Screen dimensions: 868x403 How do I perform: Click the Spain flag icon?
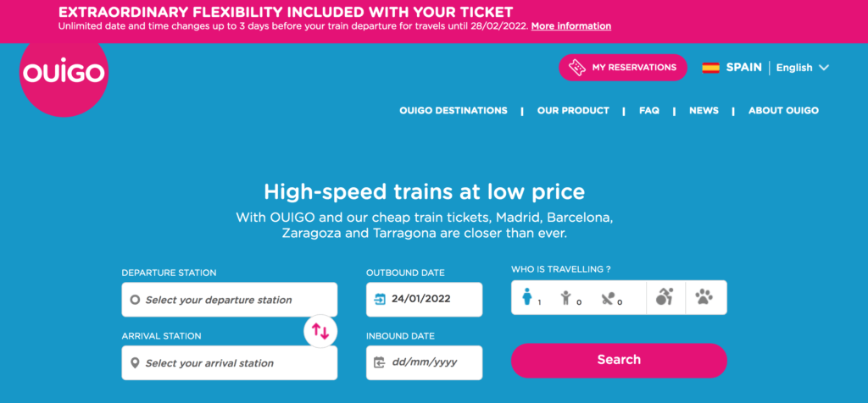710,68
